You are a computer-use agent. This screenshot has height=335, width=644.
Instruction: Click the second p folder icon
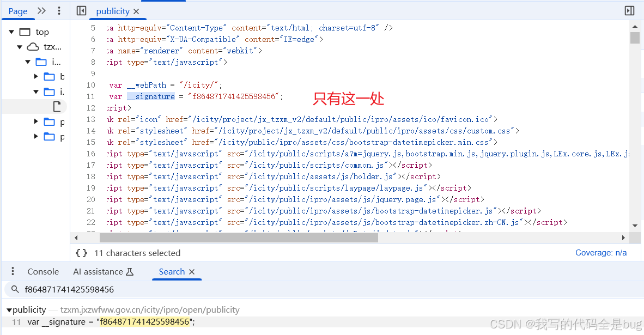tap(49, 136)
